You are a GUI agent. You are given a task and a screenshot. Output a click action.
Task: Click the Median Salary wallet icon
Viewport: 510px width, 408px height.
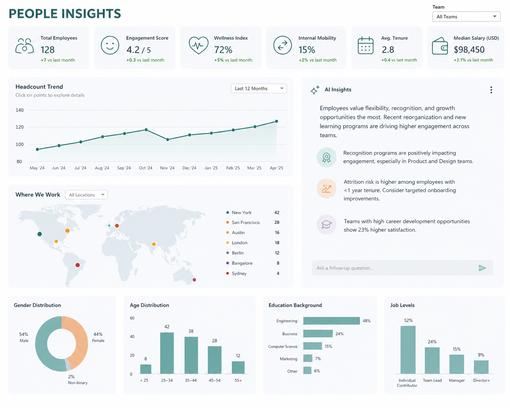coord(440,46)
